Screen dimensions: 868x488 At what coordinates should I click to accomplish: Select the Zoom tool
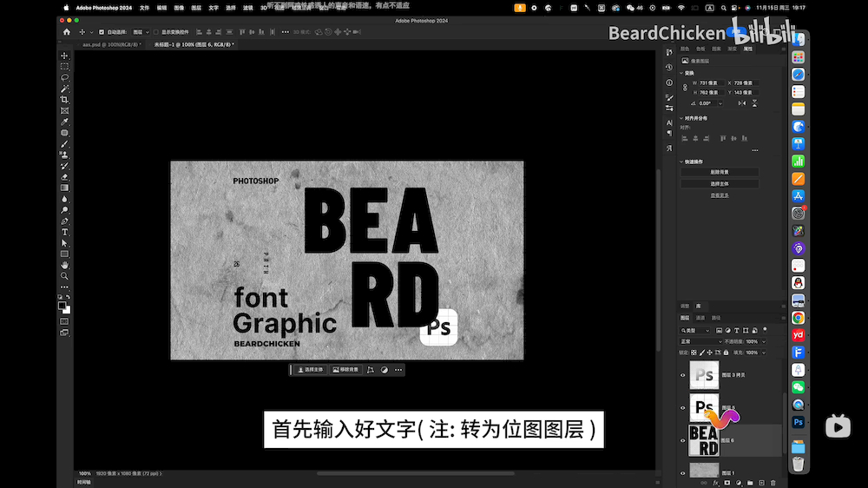65,276
